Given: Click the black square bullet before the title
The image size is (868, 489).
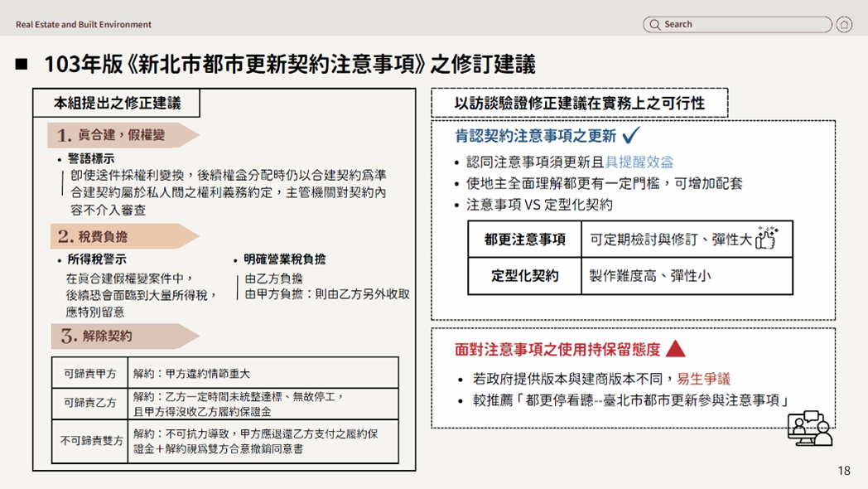Looking at the screenshot, I should (22, 64).
